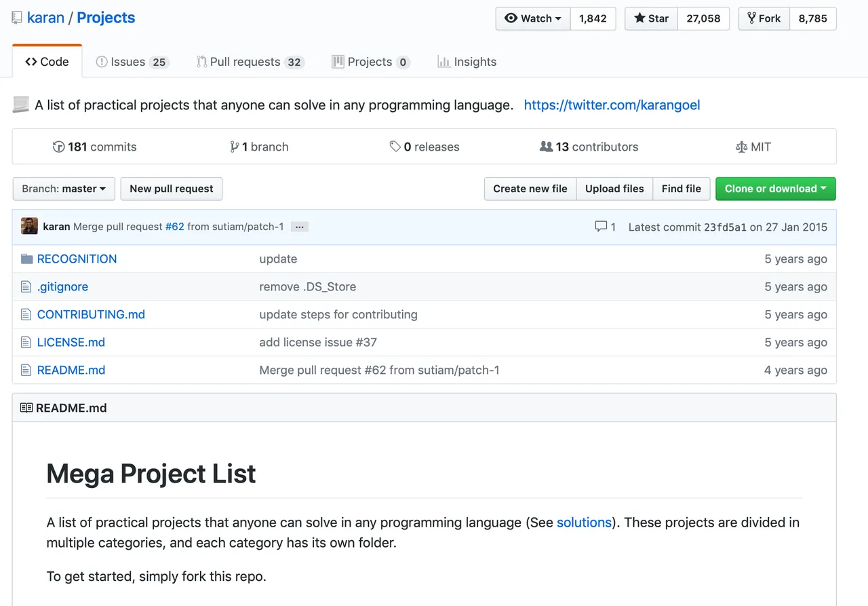Open the LICENSE.md file

[x=71, y=343]
